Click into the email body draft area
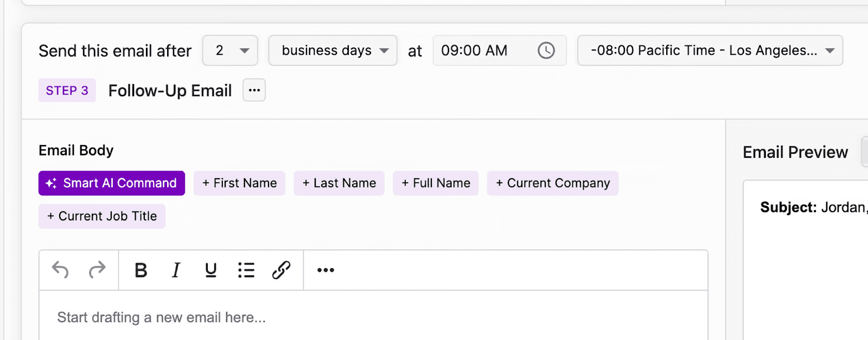This screenshot has height=340, width=868. tap(373, 318)
